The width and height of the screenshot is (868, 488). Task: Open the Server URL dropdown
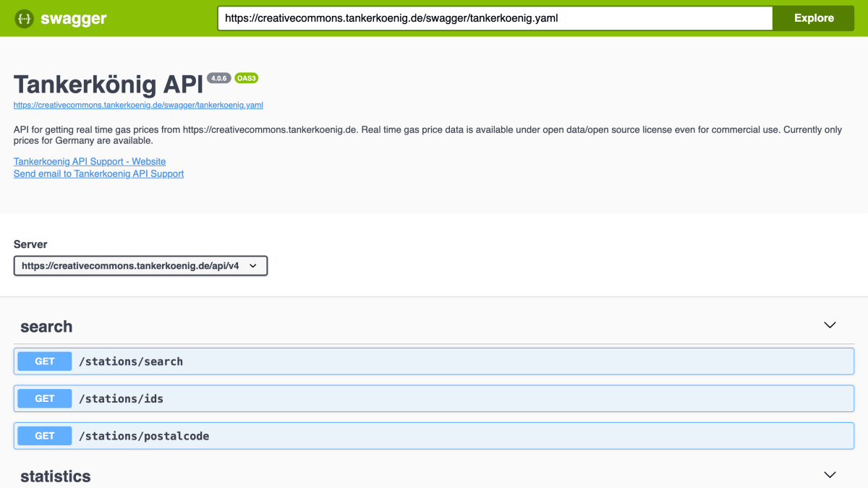point(140,266)
